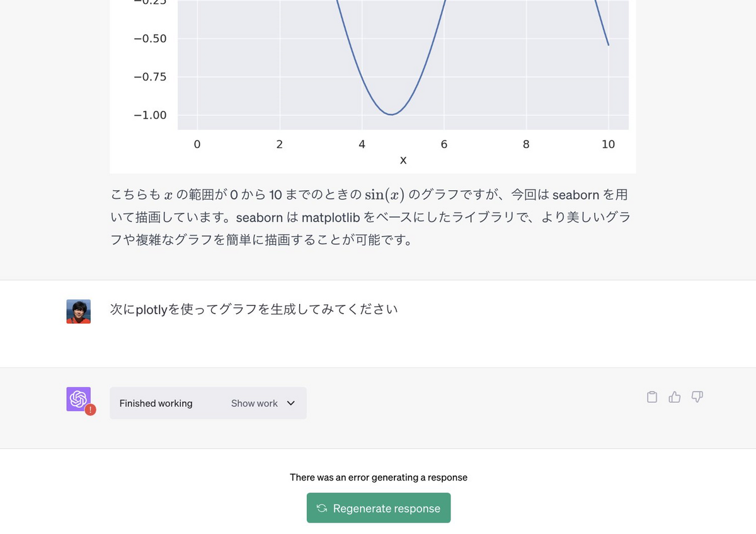756x534 pixels.
Task: Click the '10' tick on the x-axis
Action: click(608, 144)
